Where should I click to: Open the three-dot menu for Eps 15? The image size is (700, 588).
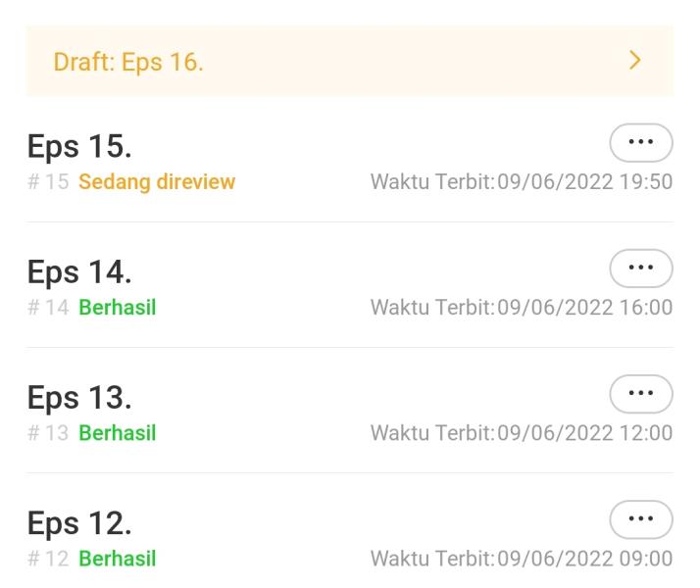click(x=641, y=142)
